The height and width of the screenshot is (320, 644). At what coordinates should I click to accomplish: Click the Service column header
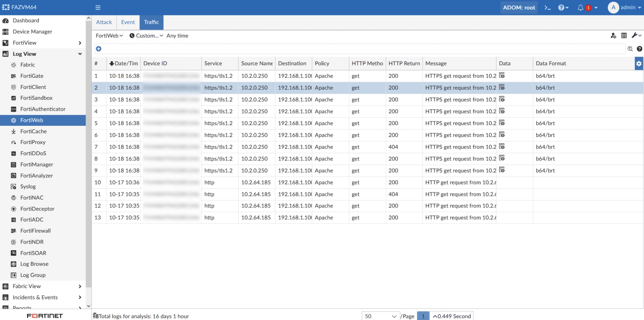220,64
